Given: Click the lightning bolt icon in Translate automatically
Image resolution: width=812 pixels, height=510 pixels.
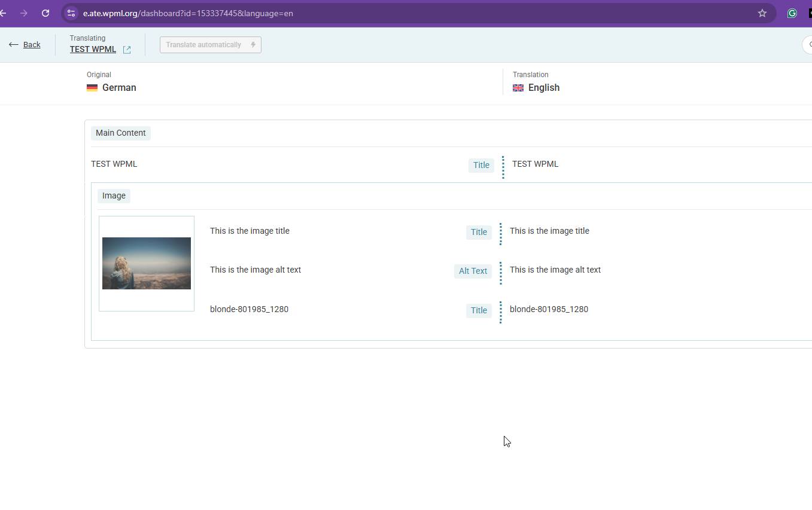Looking at the screenshot, I should [x=253, y=45].
